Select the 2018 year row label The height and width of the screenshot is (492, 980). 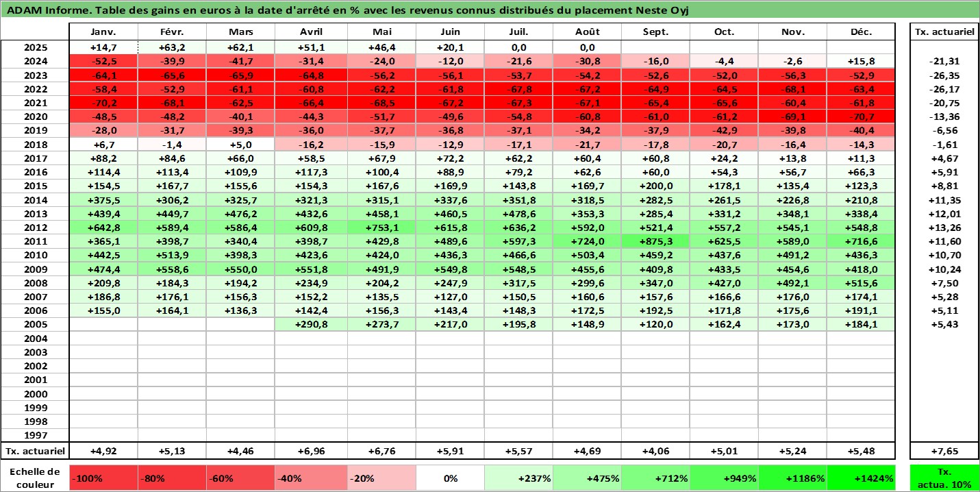(35, 145)
